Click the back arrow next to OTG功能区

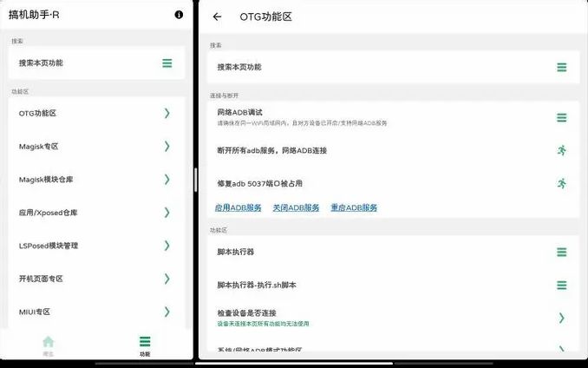pos(217,16)
